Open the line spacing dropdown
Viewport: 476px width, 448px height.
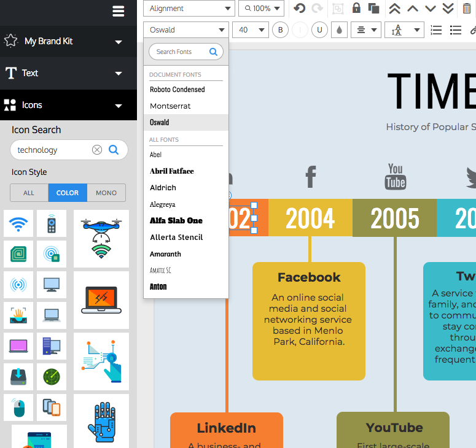coord(404,30)
